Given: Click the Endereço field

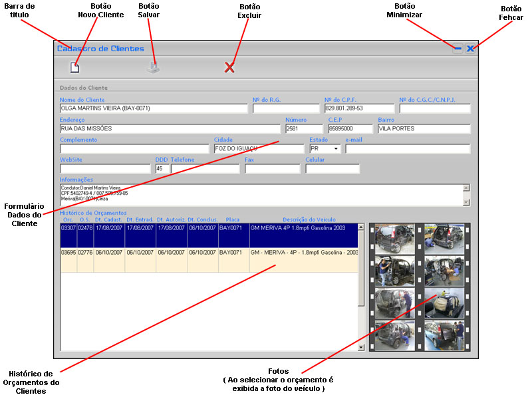Looking at the screenshot, I should (170, 128).
